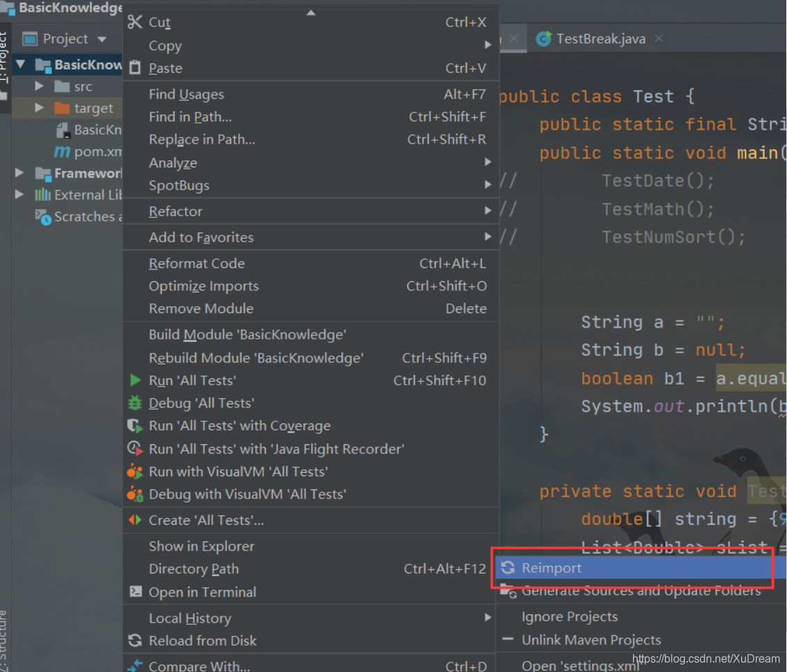This screenshot has width=787, height=672.
Task: Click the 'TestDate();' commented code line
Action: 657,180
